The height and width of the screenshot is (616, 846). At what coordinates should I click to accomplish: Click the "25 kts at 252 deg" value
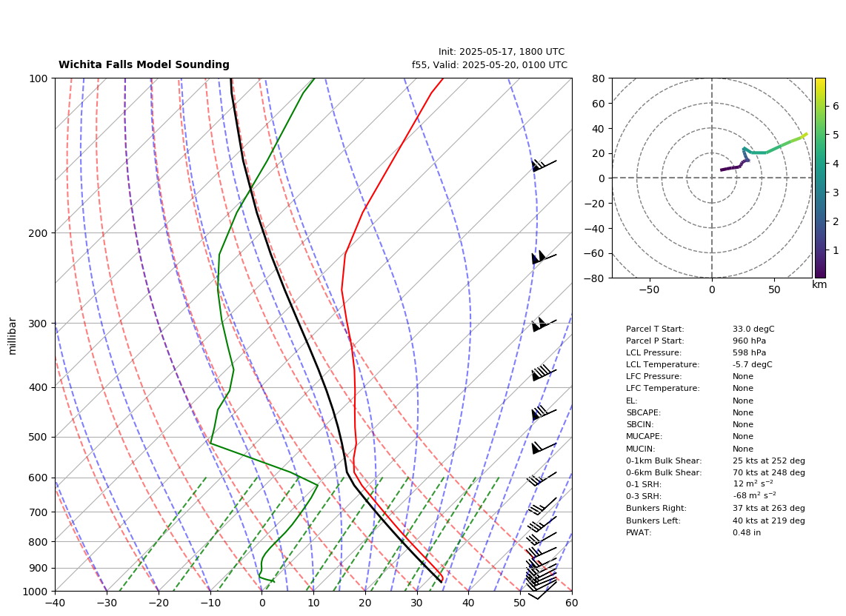769,461
